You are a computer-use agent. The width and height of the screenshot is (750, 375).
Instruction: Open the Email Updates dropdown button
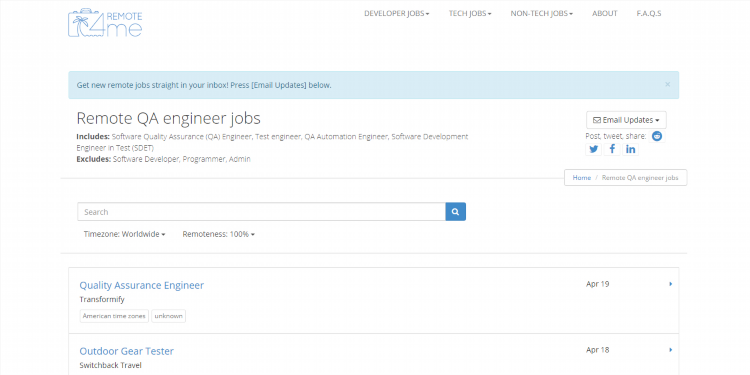[626, 120]
